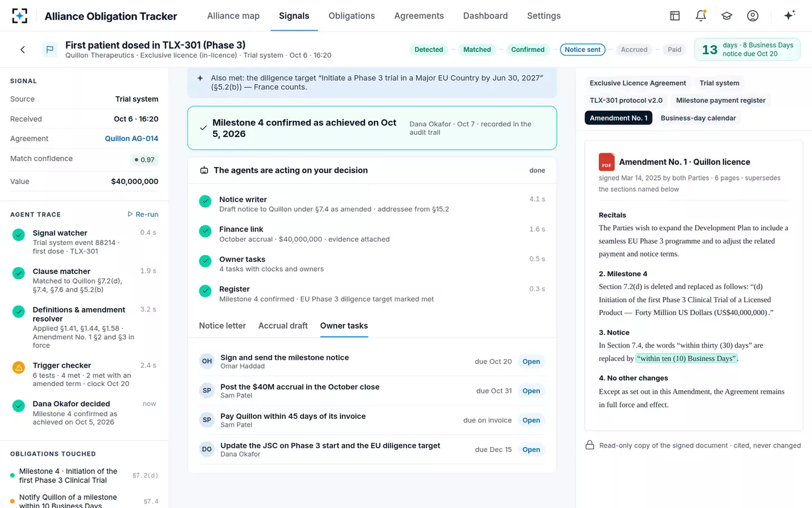Open Settings from top navigation
This screenshot has height=508, width=812.
(544, 16)
